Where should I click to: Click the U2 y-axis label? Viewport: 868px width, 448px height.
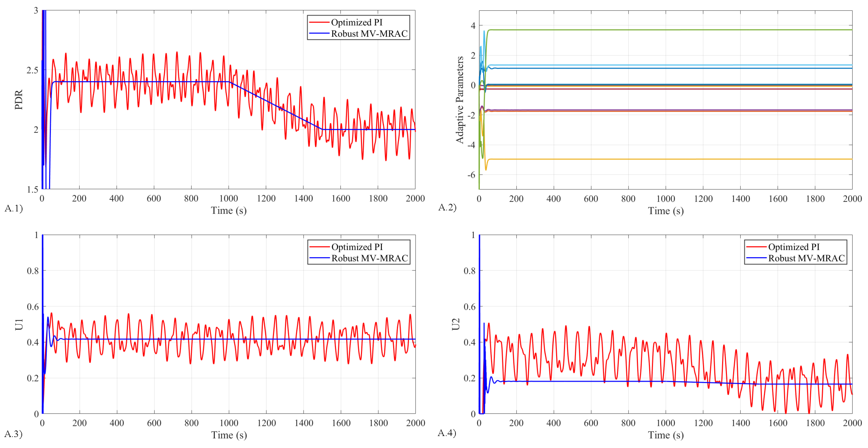[x=456, y=324]
